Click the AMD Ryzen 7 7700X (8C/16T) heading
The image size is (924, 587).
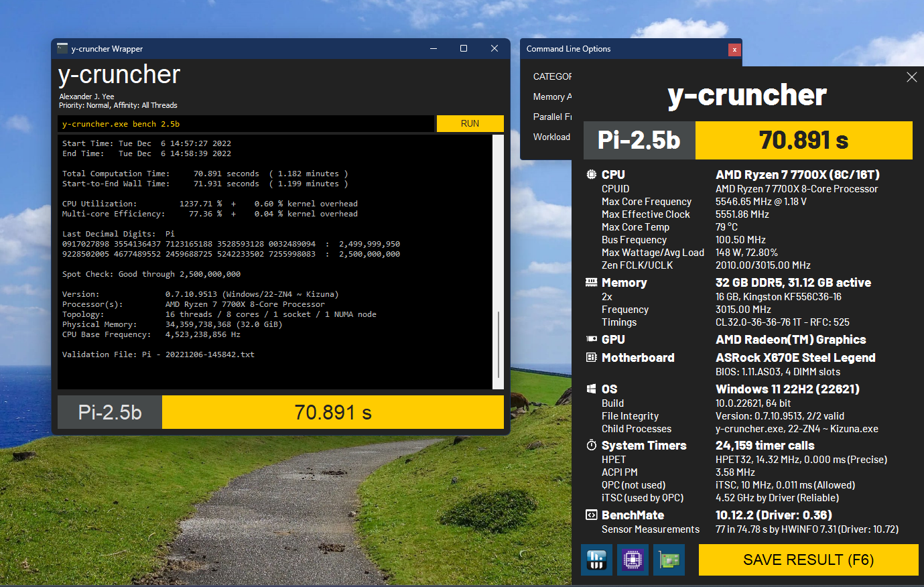point(797,174)
